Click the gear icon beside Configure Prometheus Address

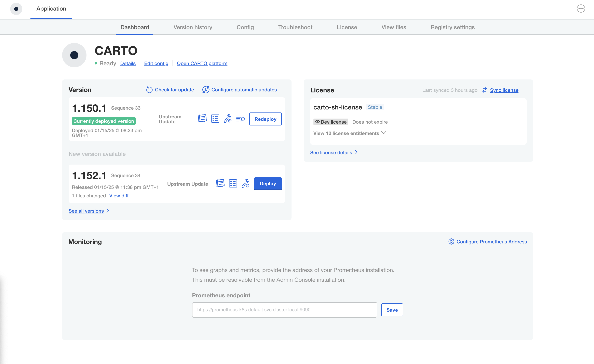point(451,241)
